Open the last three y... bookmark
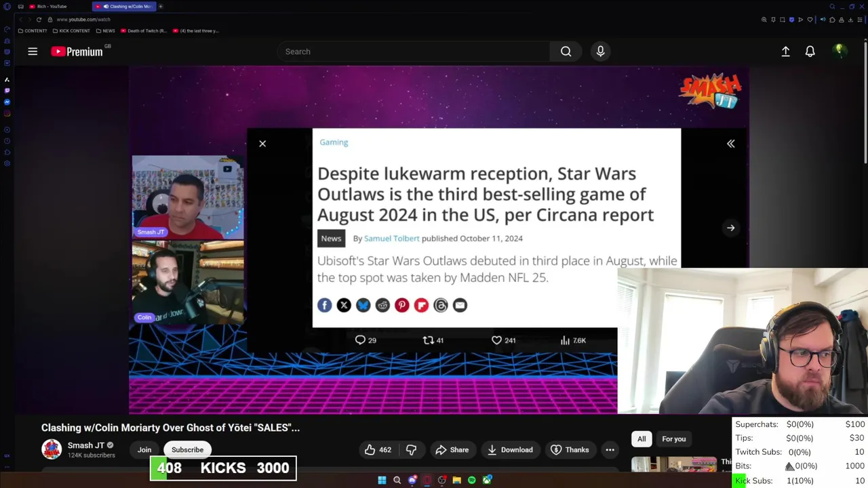This screenshot has width=868, height=488. pyautogui.click(x=196, y=30)
